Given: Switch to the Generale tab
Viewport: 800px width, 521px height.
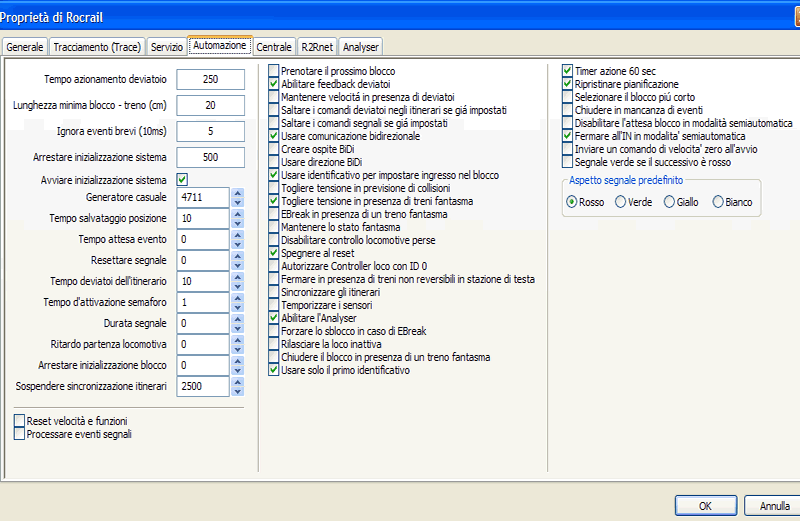Looking at the screenshot, I should tap(25, 47).
